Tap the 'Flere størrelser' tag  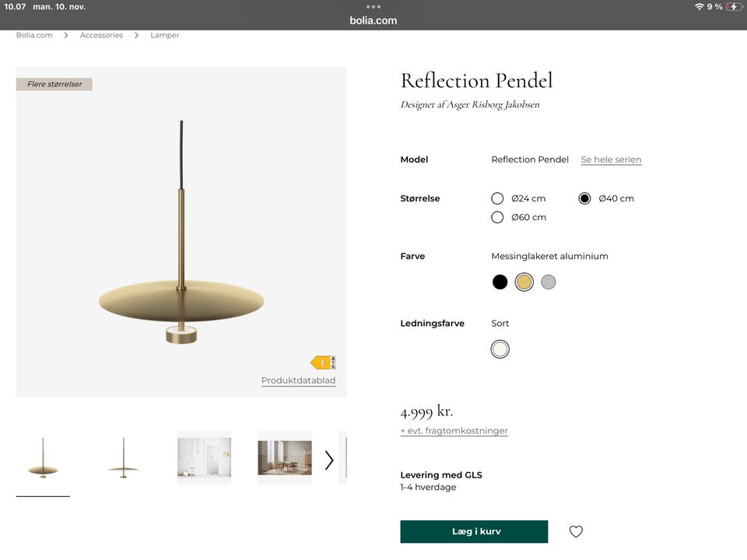54,83
